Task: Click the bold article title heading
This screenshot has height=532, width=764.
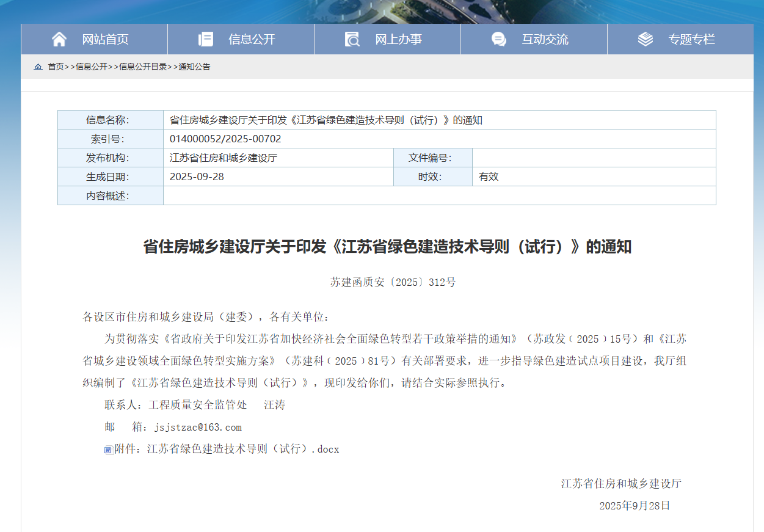Action: point(387,247)
